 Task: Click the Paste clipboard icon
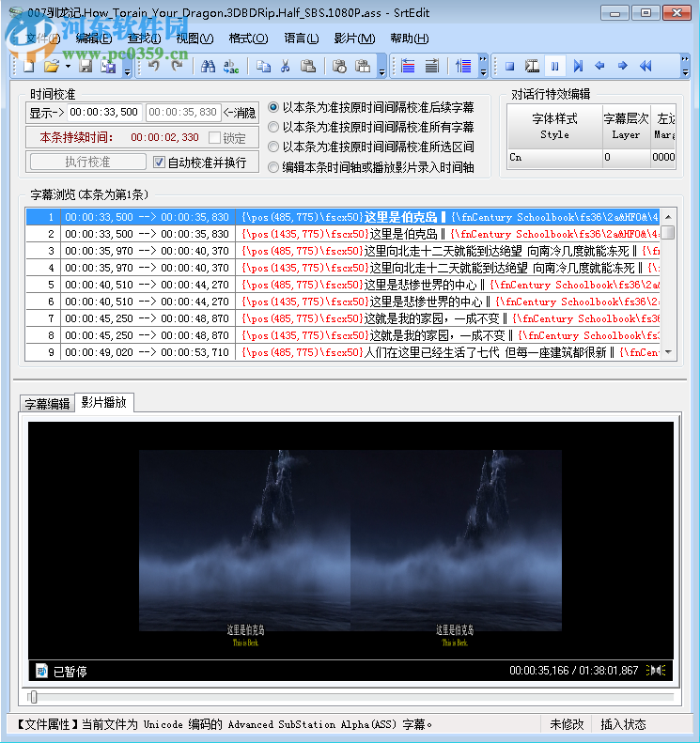click(308, 66)
